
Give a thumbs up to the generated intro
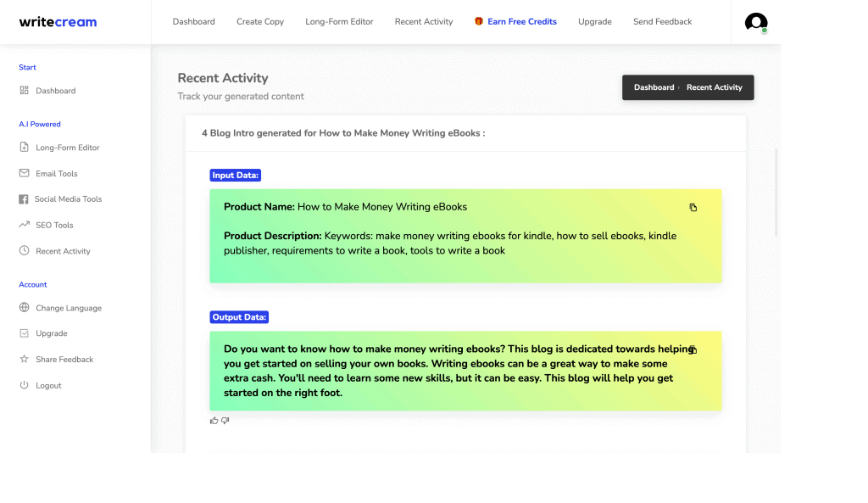[x=214, y=420]
